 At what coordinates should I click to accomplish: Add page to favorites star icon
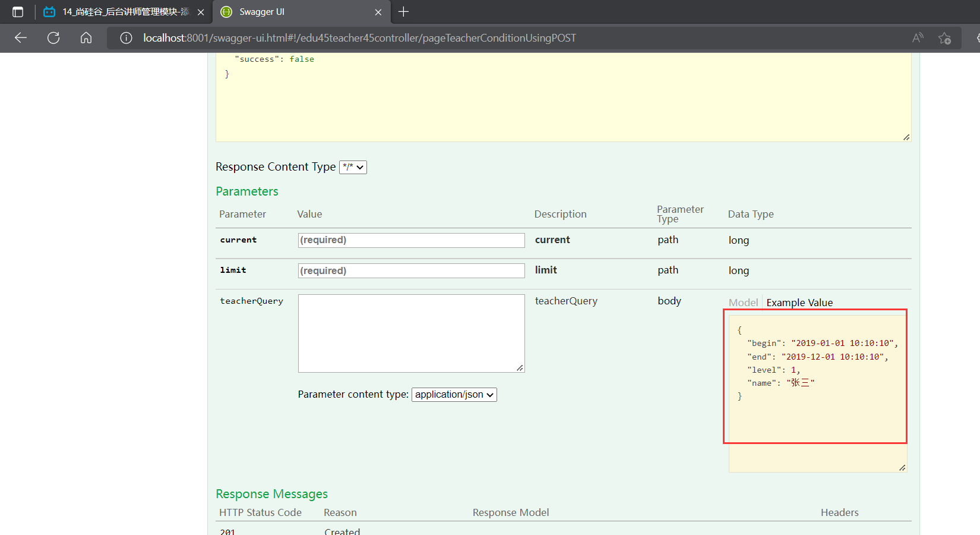944,38
